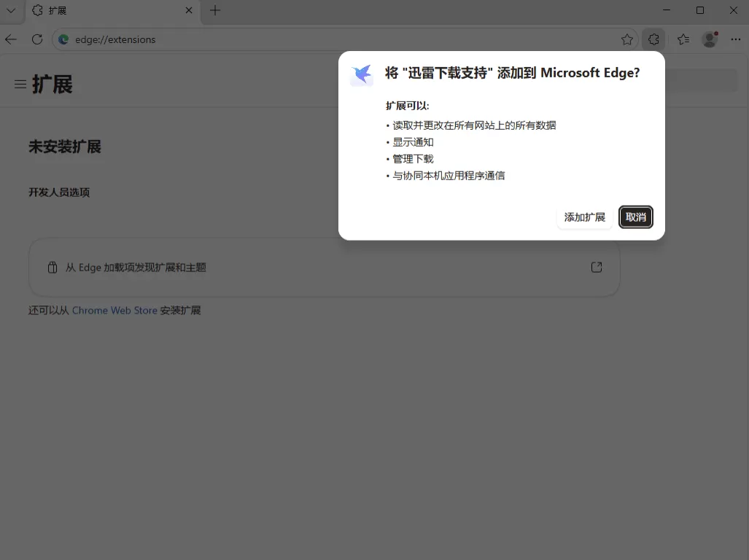Screen dimensions: 749x560
Task: Toggle the hamburger menu beside 扩展
Action: [20, 85]
